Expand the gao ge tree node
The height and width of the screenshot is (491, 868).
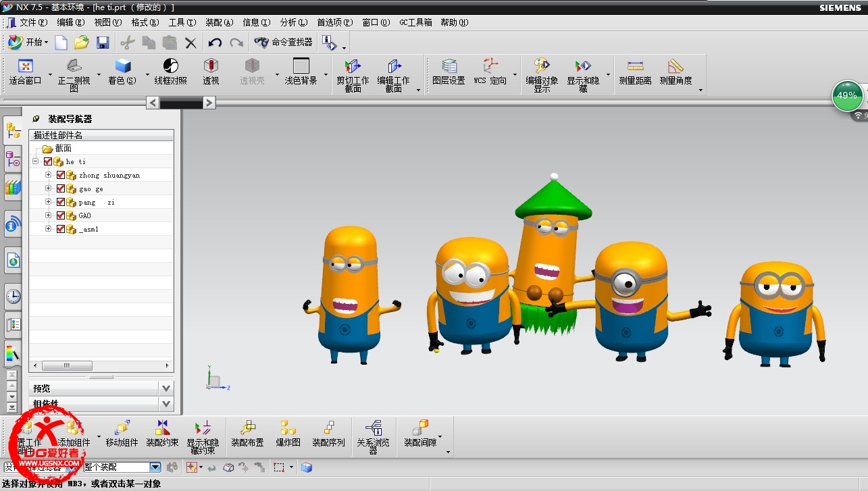tap(48, 188)
